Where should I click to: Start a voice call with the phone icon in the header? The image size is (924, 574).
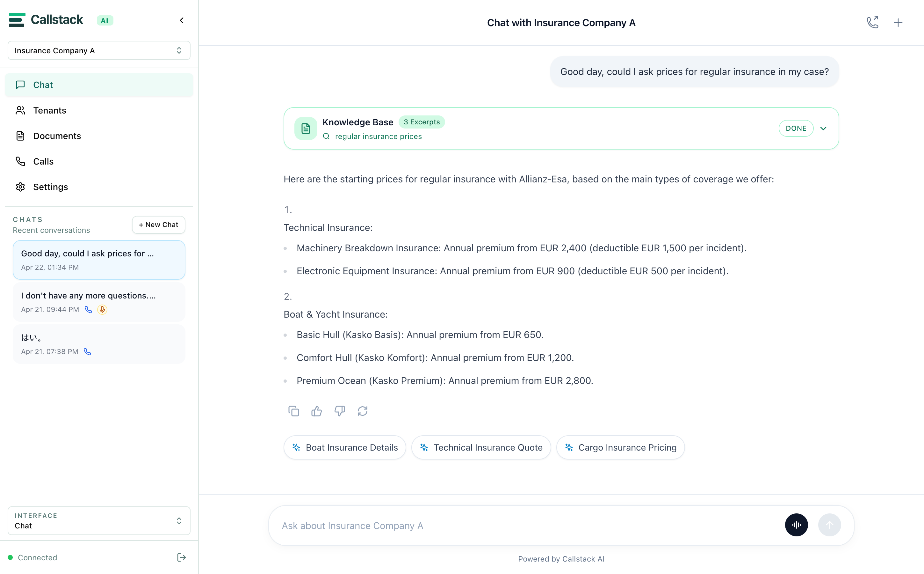coord(872,22)
